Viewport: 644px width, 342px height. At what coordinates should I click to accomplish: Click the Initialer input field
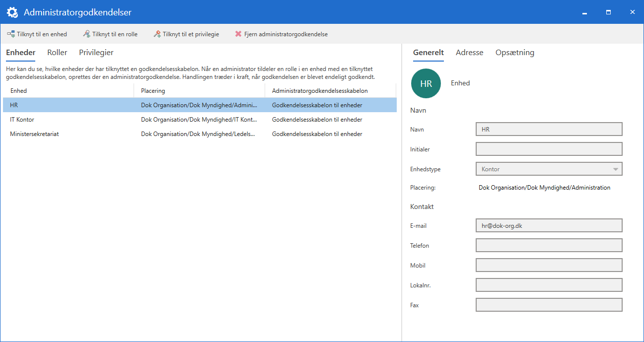pyautogui.click(x=549, y=149)
